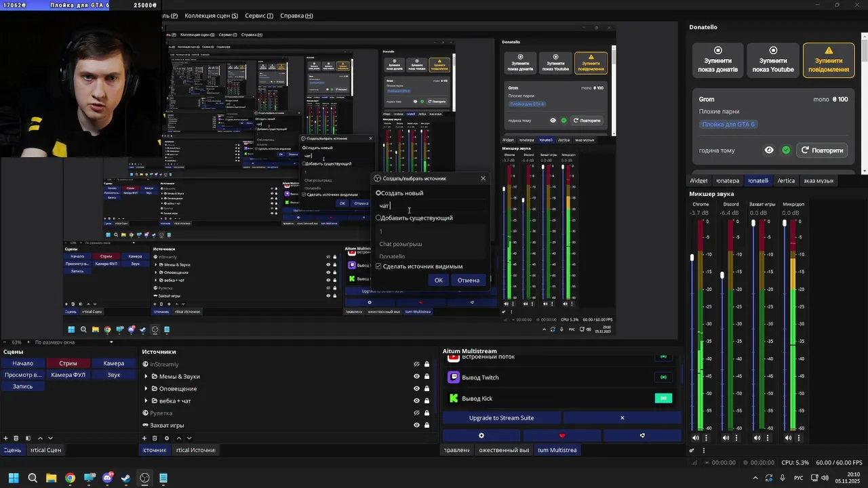Click Зупинити показ Youtube button
868x488 pixels.
(773, 60)
